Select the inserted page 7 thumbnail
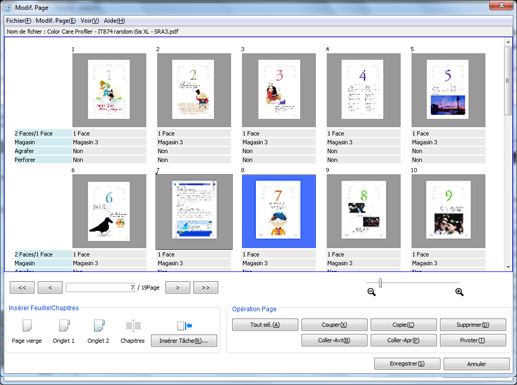Viewport: 517px width, 385px height. click(194, 211)
